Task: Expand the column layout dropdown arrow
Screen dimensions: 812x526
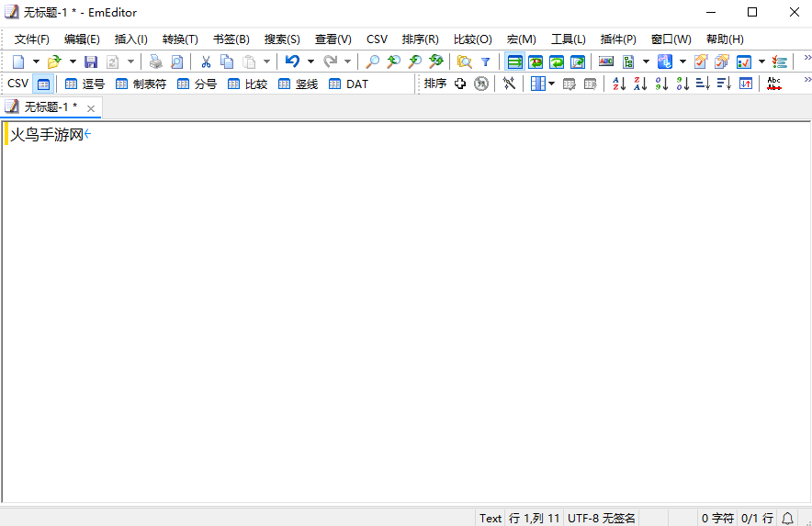Action: pyautogui.click(x=551, y=84)
